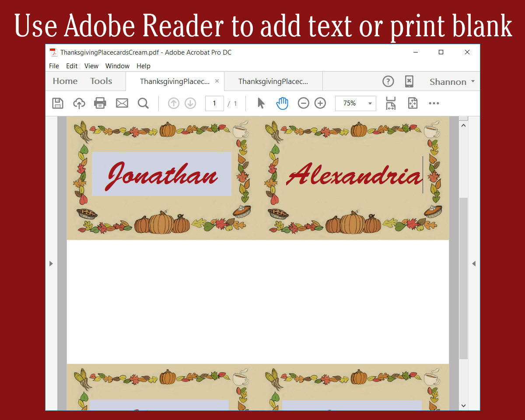Send file by email envelope icon
The width and height of the screenshot is (525, 420).
click(x=122, y=103)
